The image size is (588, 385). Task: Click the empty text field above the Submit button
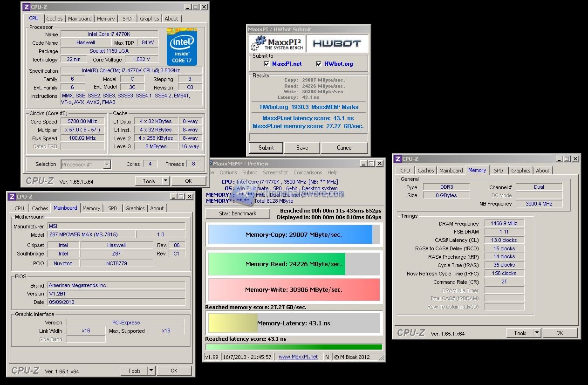[x=308, y=137]
